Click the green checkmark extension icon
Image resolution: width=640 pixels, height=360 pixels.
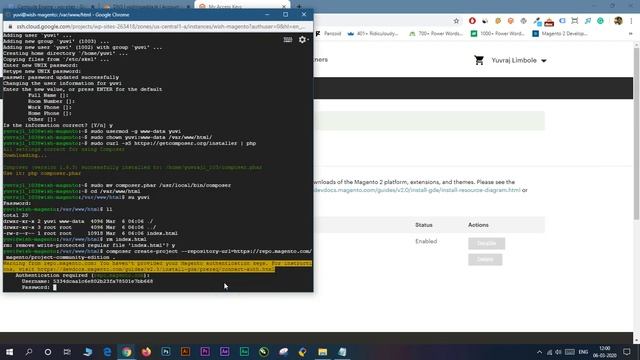pyautogui.click(x=600, y=21)
